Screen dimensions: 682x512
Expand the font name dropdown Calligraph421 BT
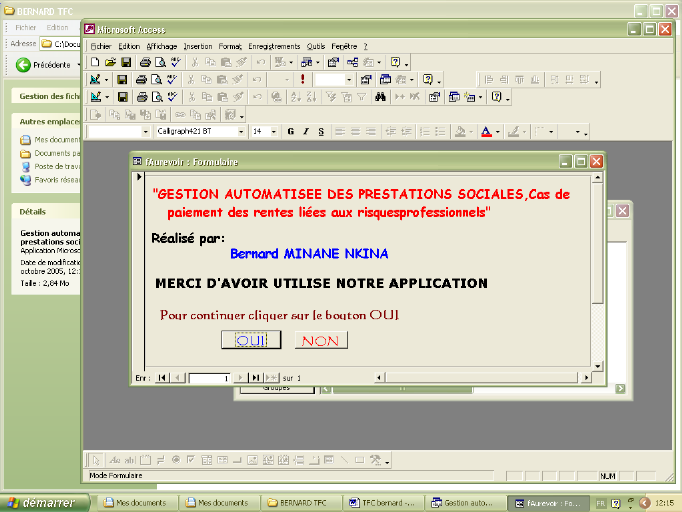click(x=241, y=131)
